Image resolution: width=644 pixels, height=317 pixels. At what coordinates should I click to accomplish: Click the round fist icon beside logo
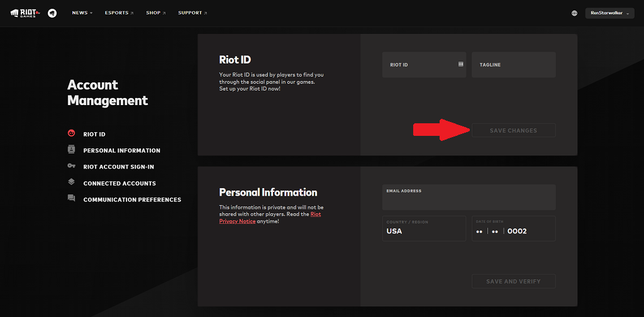pyautogui.click(x=52, y=13)
